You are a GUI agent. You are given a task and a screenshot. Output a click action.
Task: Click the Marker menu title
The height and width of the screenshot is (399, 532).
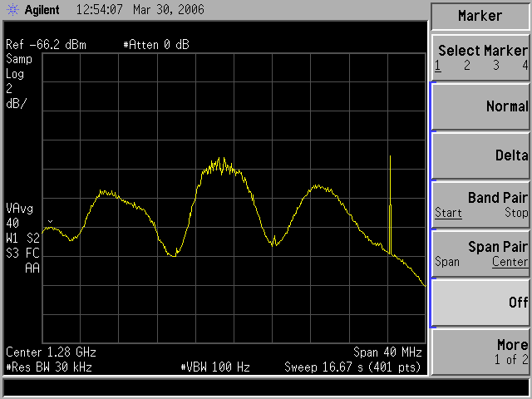coord(480,16)
